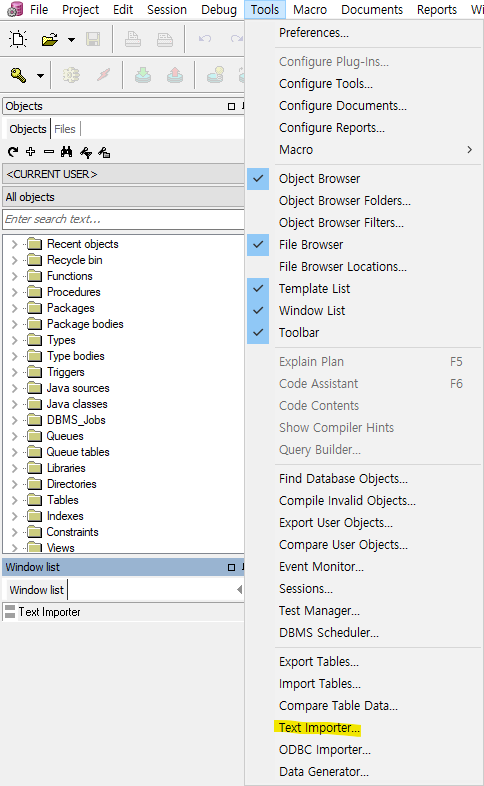Click the Tables folder icon
The image size is (484, 786).
click(x=35, y=500)
